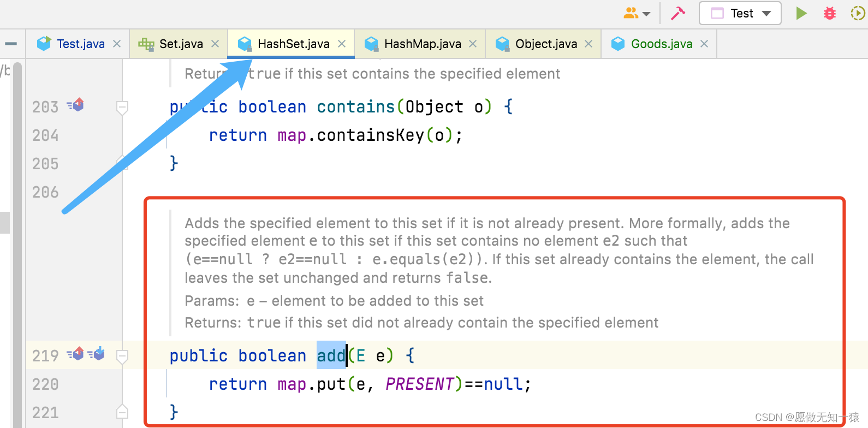Open the Test run configuration dropdown
Screen dimensions: 868x428
(x=740, y=13)
